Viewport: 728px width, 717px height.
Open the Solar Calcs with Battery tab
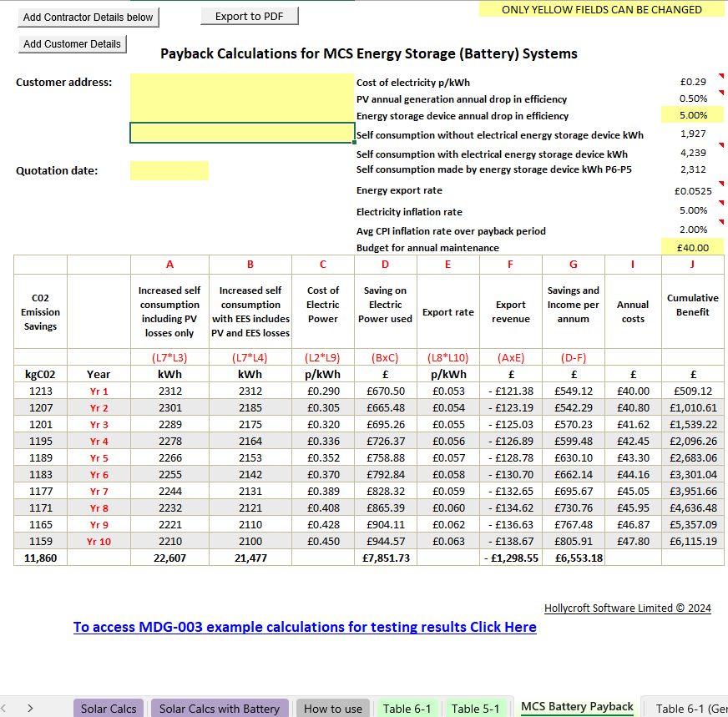coord(220,708)
